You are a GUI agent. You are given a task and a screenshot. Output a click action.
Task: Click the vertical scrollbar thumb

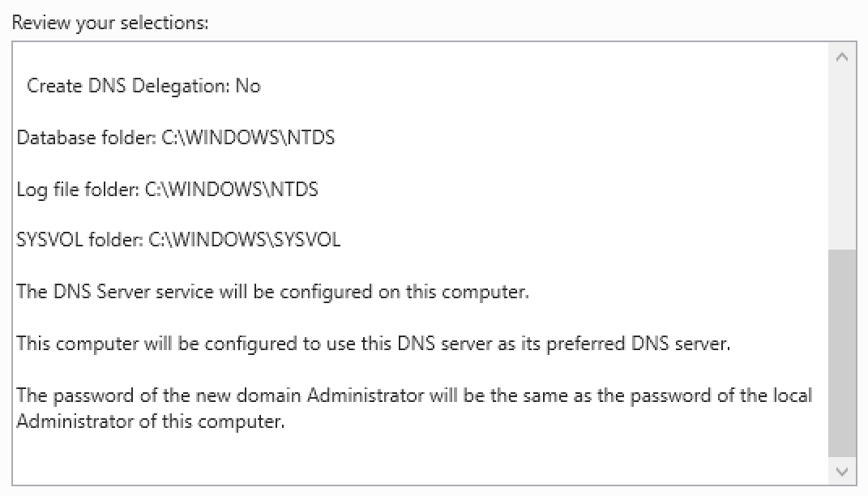click(x=842, y=353)
